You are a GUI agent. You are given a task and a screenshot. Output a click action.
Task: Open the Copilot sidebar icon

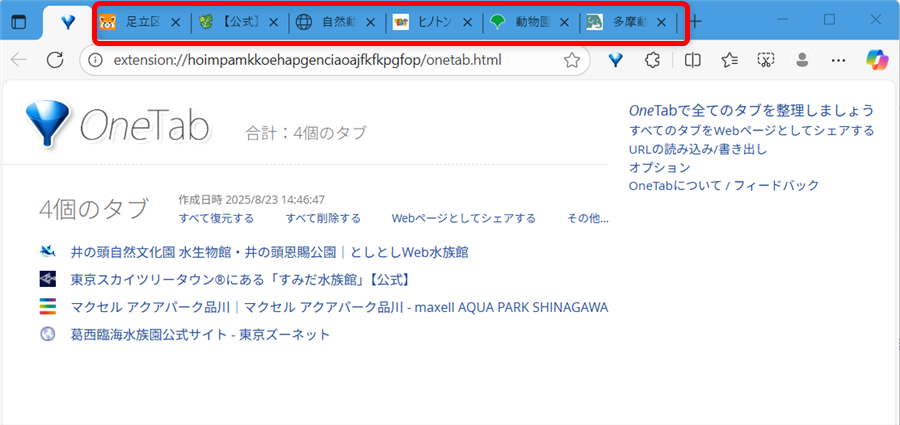[877, 60]
